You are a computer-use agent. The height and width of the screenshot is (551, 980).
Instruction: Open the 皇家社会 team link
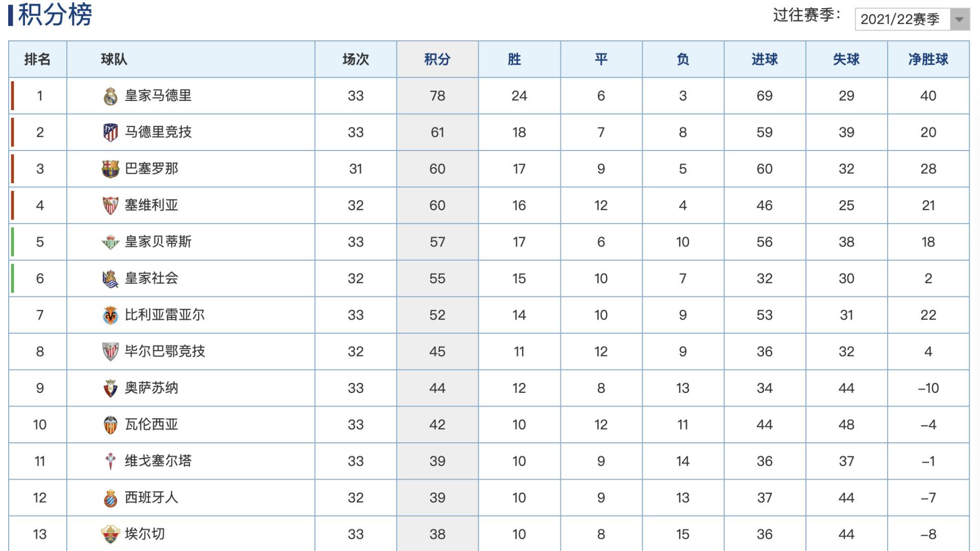point(152,279)
